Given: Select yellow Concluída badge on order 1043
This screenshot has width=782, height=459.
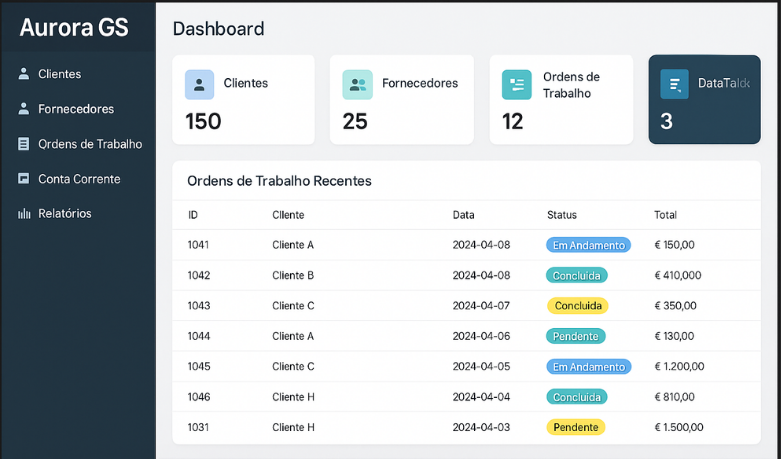Looking at the screenshot, I should pos(577,306).
